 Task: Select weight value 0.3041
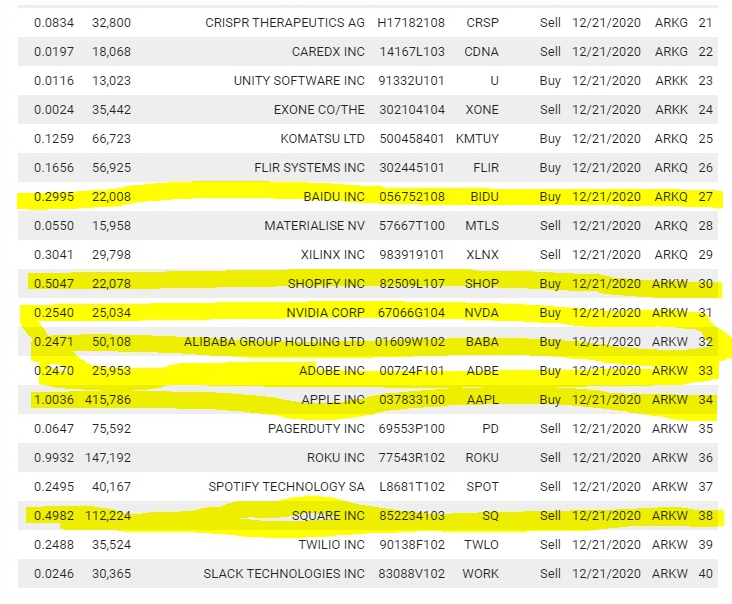click(x=54, y=254)
